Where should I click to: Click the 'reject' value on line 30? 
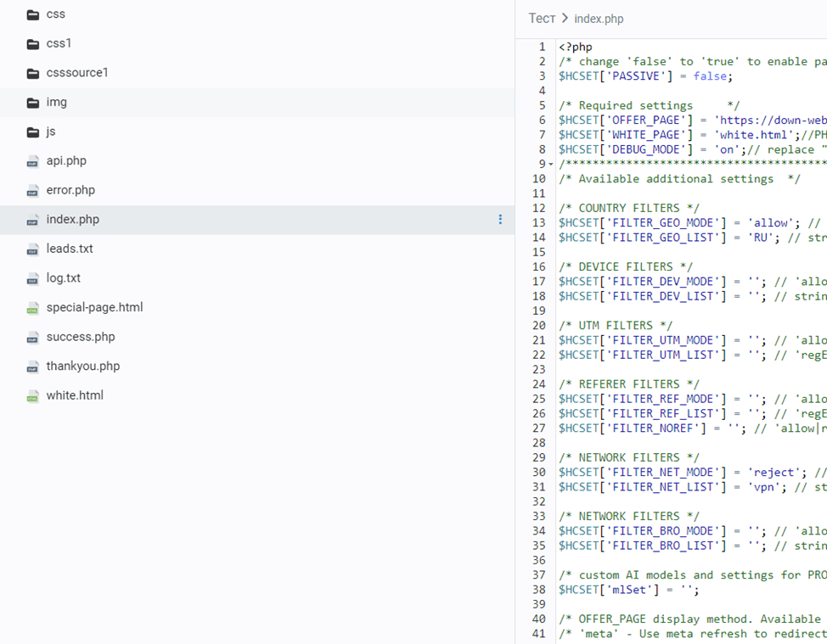point(774,473)
